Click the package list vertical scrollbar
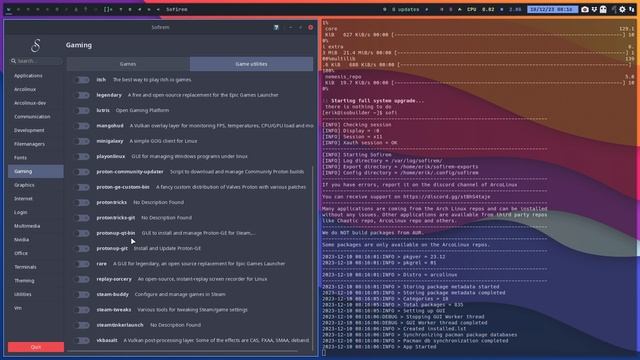 point(313,257)
